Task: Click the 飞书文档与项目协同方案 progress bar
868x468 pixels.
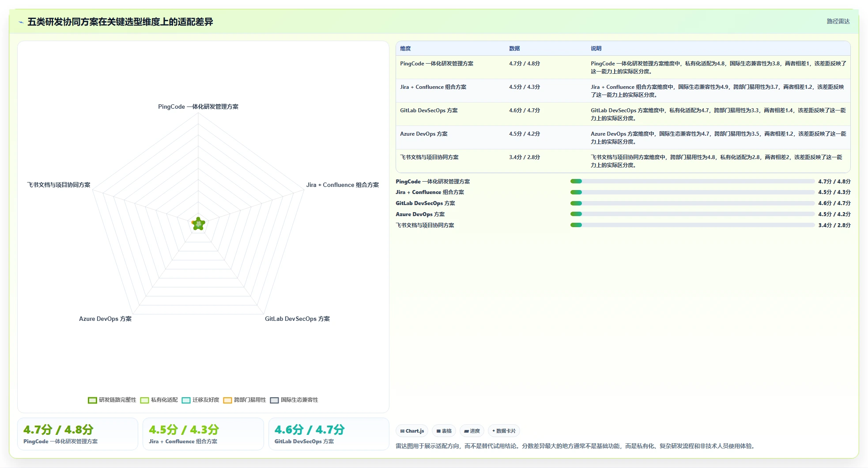Action: coord(692,225)
